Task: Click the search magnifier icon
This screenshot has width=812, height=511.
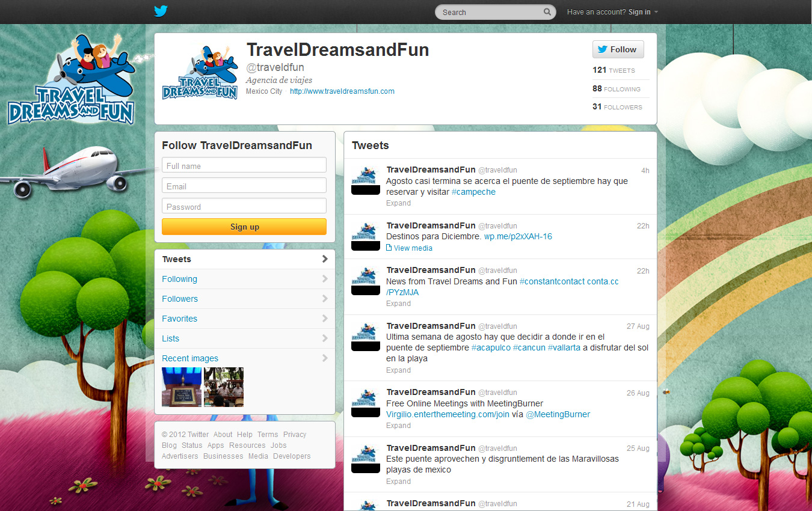Action: [x=547, y=12]
